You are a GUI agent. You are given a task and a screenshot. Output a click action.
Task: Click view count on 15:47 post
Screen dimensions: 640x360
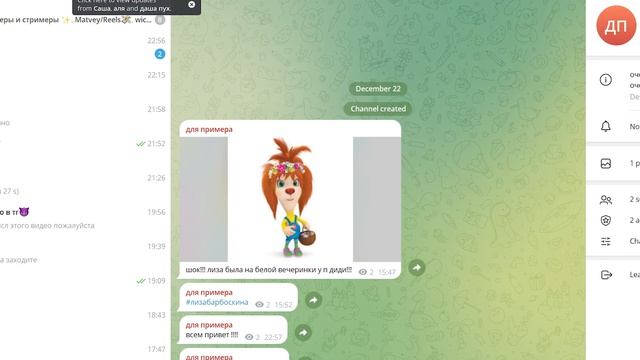tap(366, 272)
